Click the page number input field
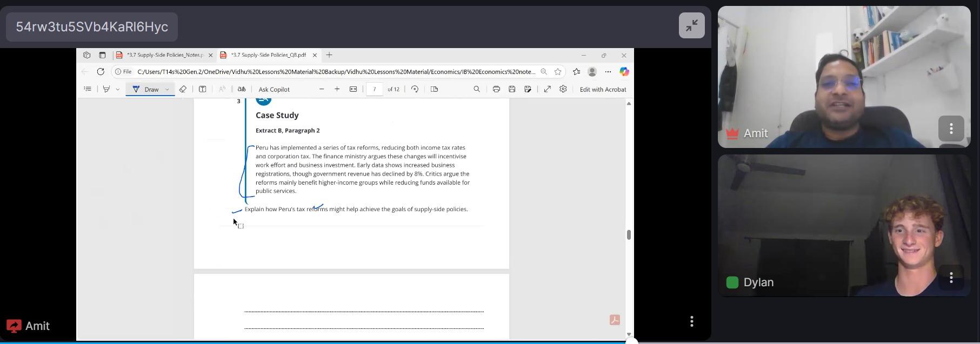 click(374, 89)
